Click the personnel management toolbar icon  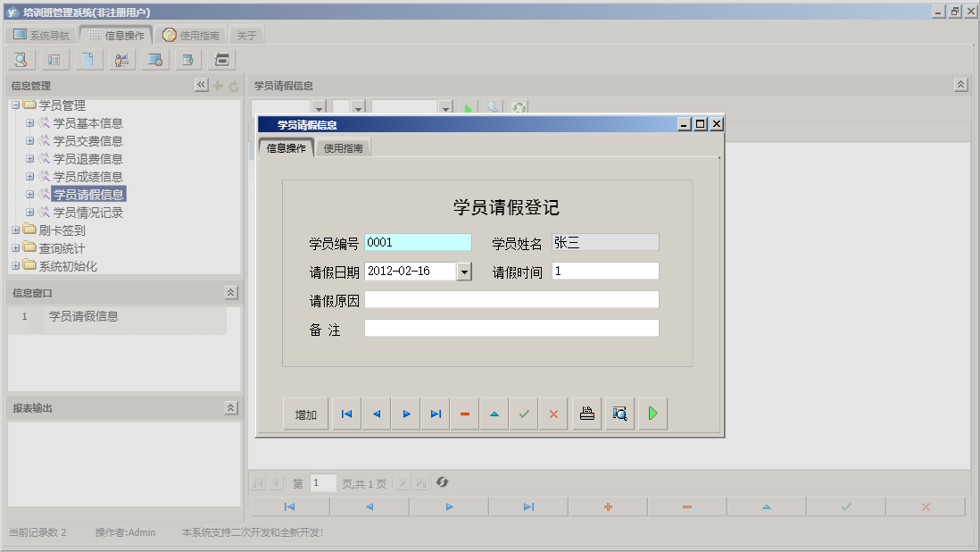[x=120, y=59]
